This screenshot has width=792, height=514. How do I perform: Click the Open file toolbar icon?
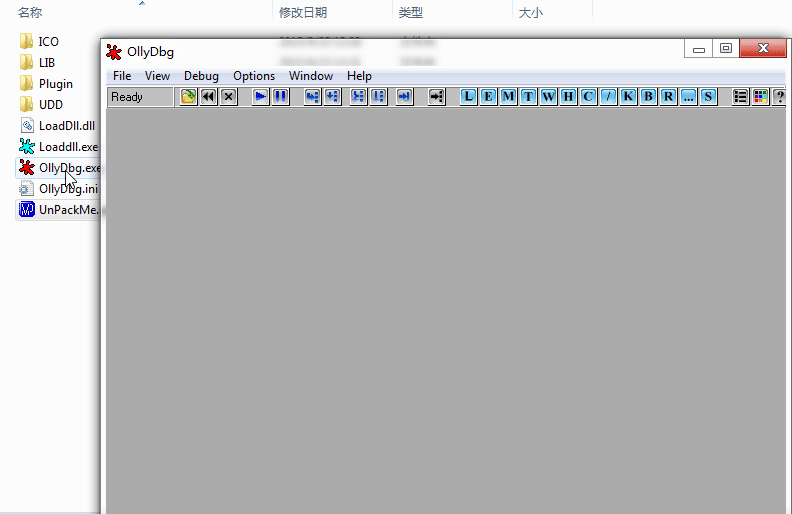188,96
